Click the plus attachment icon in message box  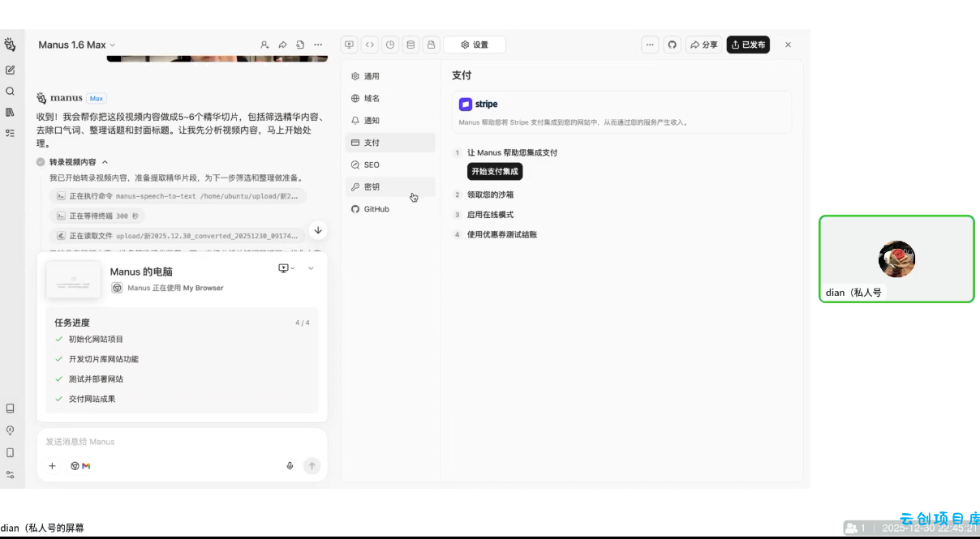53,466
